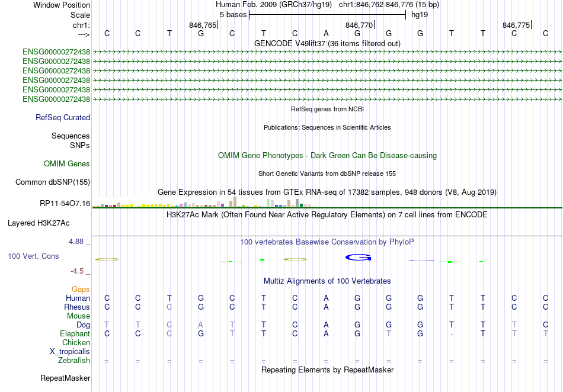Click the orange Gaps label
The image size is (563, 392).
click(x=81, y=289)
